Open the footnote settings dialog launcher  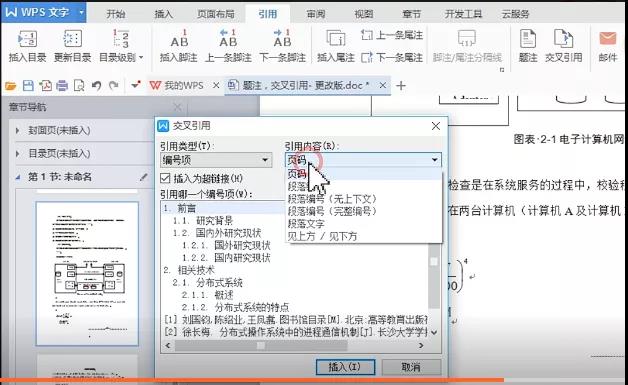tap(501, 70)
